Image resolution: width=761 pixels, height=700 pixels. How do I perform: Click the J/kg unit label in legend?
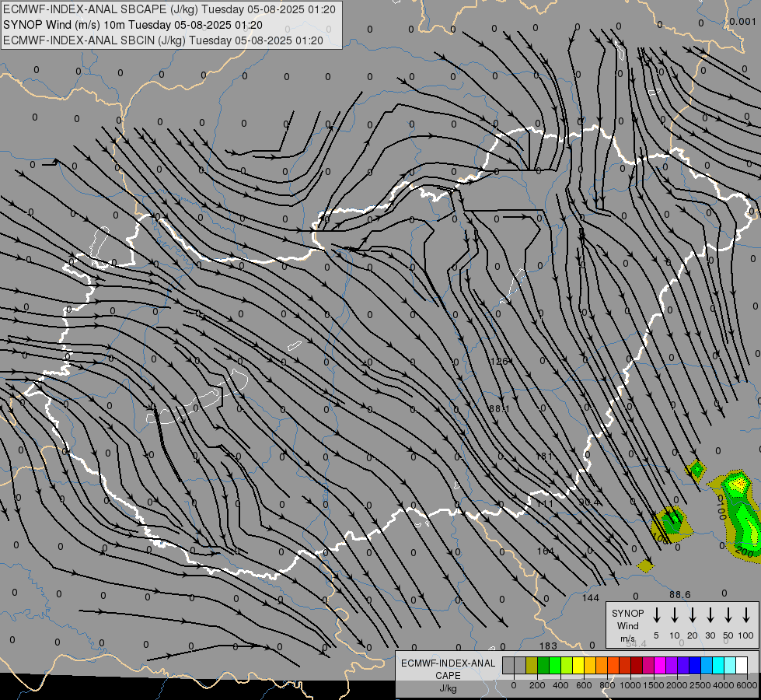tap(448, 688)
